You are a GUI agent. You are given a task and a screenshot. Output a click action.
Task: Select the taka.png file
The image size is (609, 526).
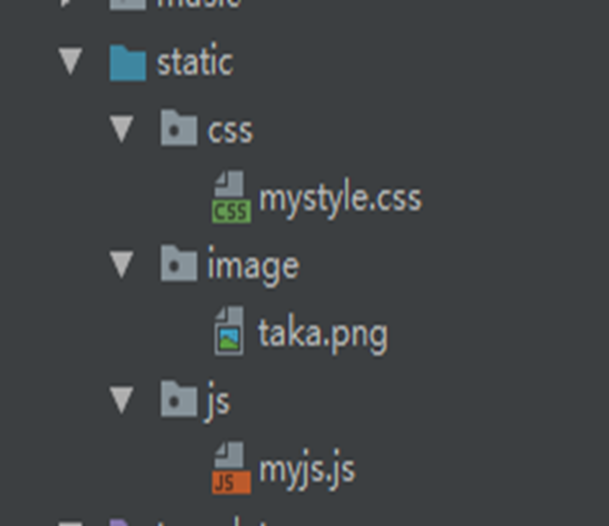point(323,334)
